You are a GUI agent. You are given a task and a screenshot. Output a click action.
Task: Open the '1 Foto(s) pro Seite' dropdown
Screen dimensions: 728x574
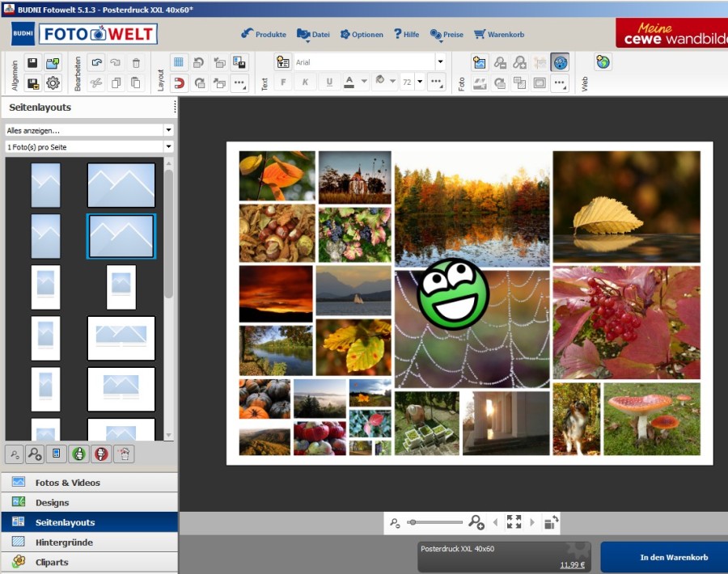point(168,147)
